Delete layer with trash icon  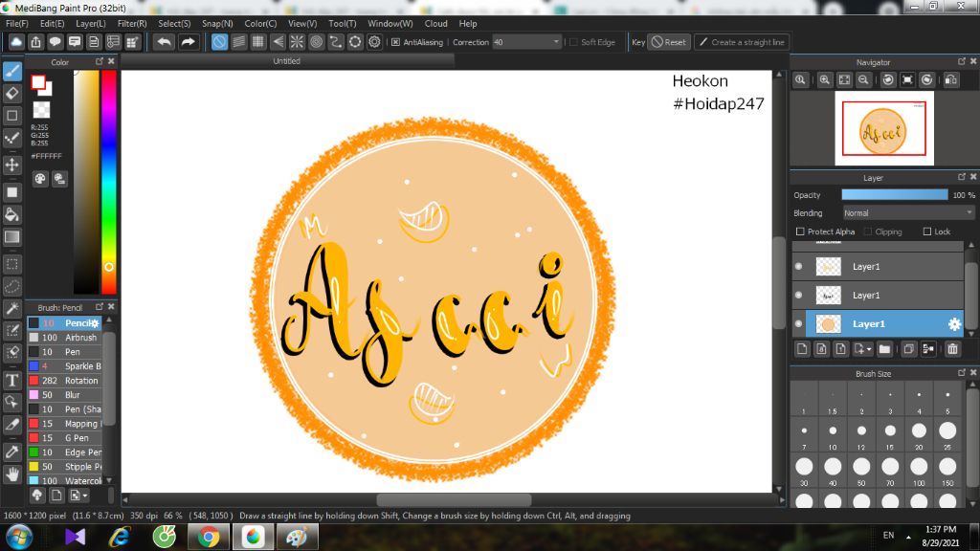click(952, 349)
